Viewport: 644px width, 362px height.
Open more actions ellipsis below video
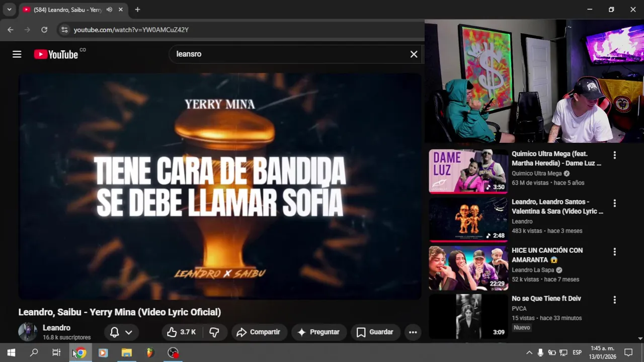[413, 332]
